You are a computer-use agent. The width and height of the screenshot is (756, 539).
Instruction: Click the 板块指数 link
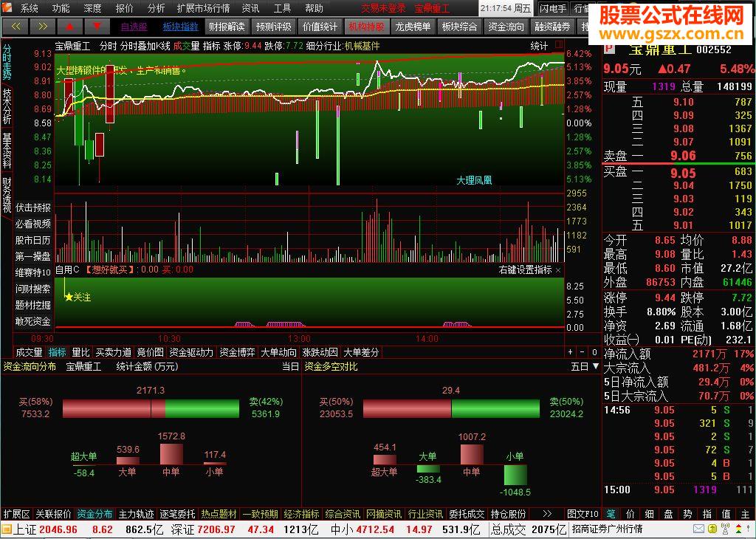(181, 27)
